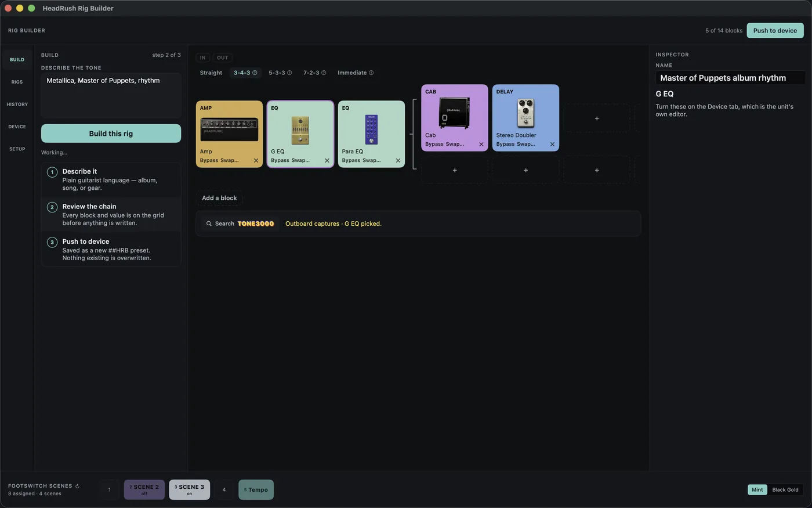Toggle Bypass on the G EQ block

(x=280, y=161)
